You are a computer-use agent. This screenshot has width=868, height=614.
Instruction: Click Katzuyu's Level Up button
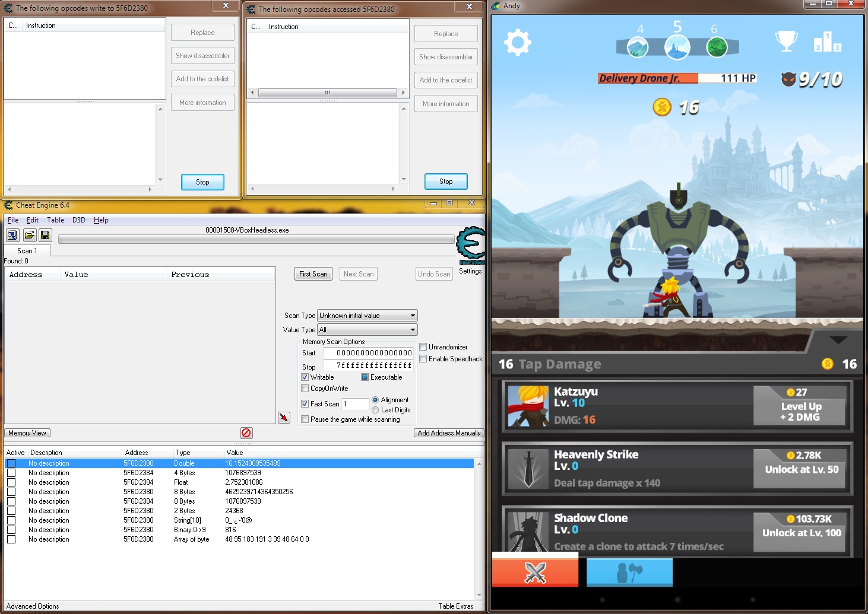pos(801,406)
